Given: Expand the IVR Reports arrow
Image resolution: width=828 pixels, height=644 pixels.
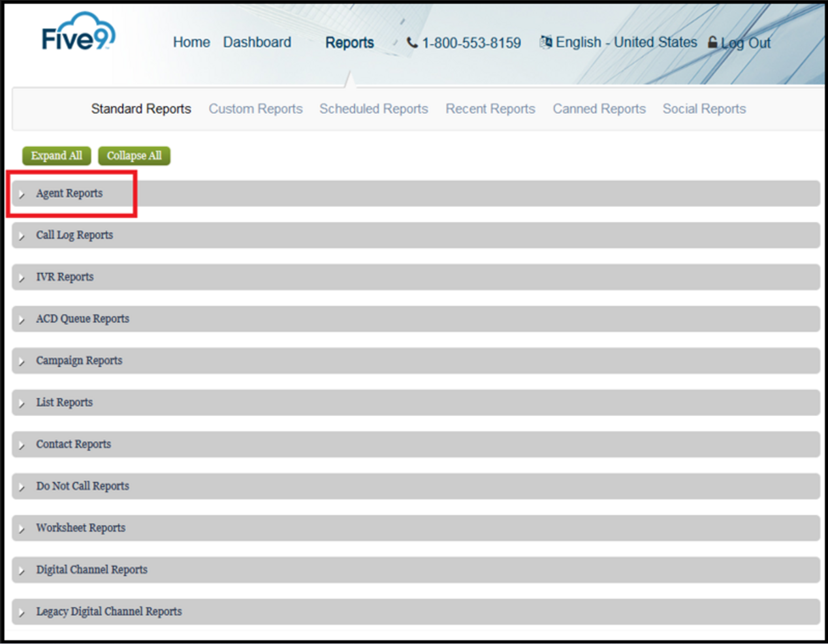Looking at the screenshot, I should (22, 278).
